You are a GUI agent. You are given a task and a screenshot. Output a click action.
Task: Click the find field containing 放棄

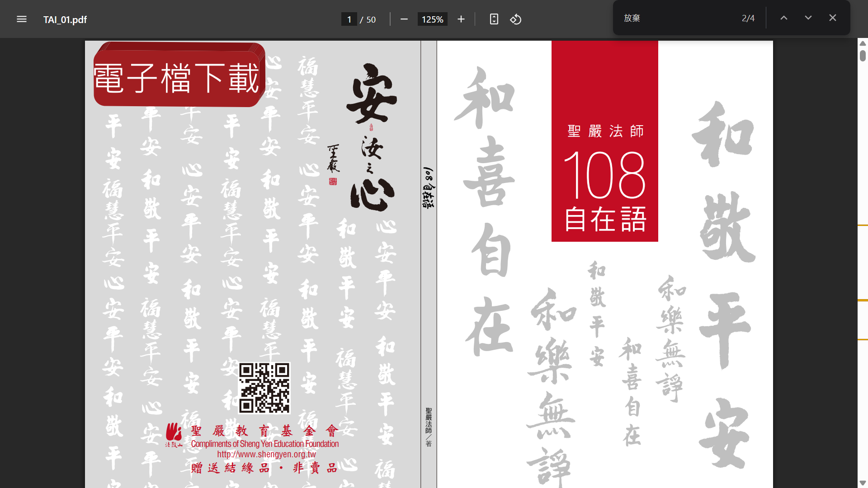click(678, 18)
